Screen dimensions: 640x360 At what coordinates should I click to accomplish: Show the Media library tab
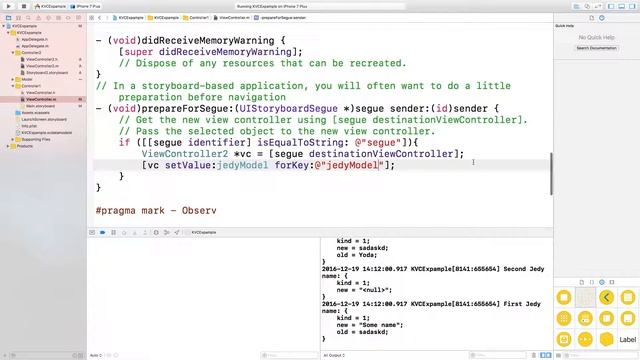[x=611, y=282]
